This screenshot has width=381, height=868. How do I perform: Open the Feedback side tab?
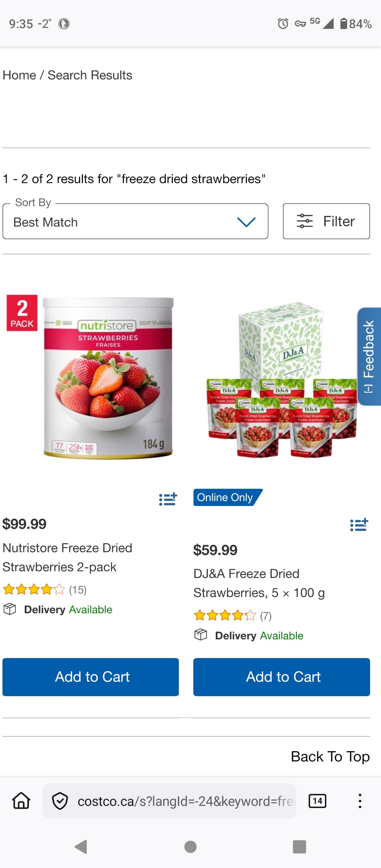coord(369,356)
